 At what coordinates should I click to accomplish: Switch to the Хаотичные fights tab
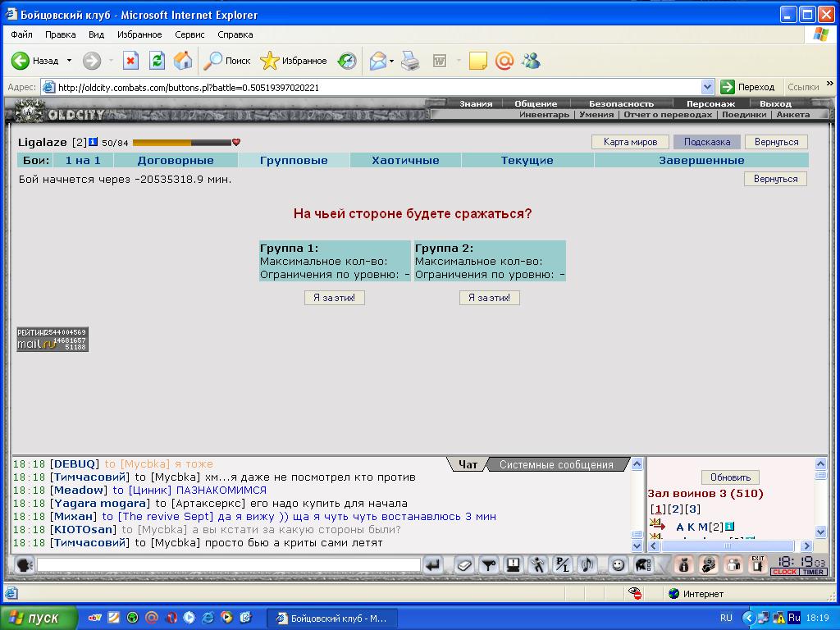(405, 160)
